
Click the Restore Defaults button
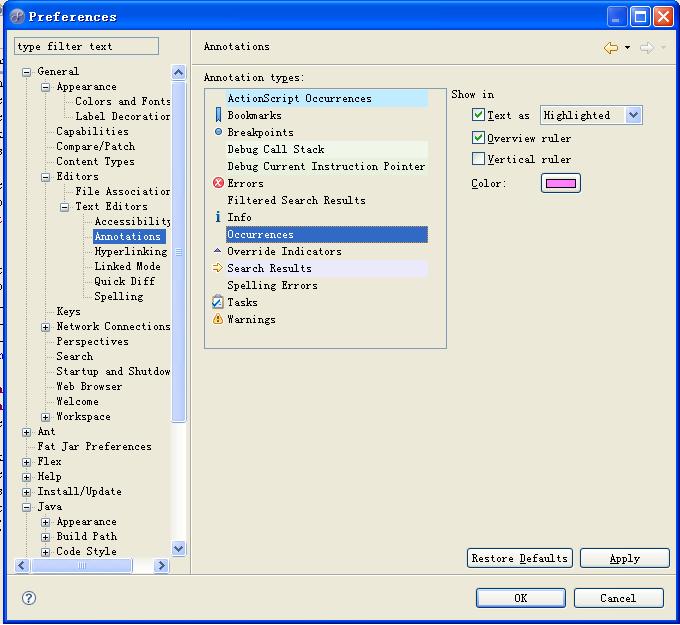point(519,558)
